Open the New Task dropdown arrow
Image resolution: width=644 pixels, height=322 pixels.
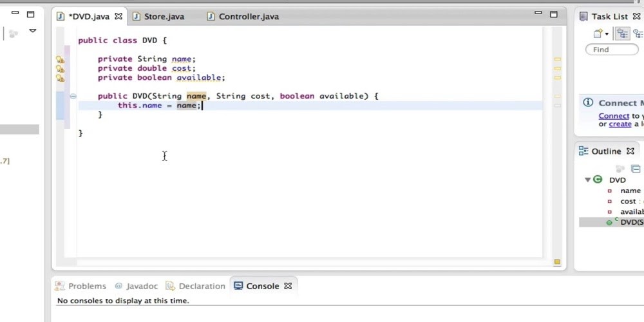pyautogui.click(x=607, y=34)
